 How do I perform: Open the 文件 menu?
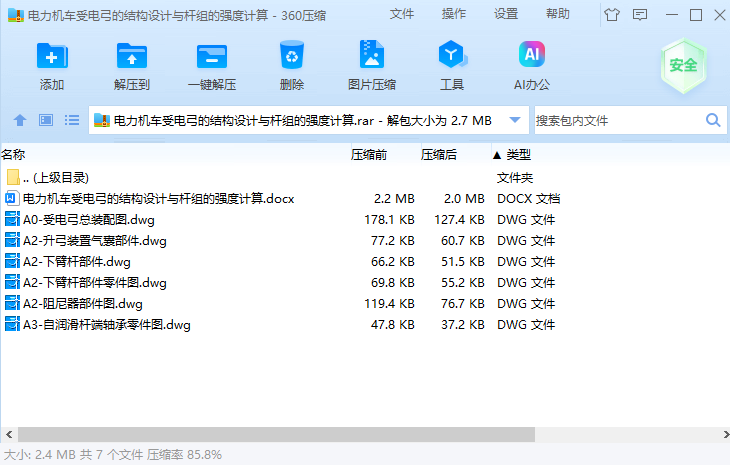click(402, 14)
